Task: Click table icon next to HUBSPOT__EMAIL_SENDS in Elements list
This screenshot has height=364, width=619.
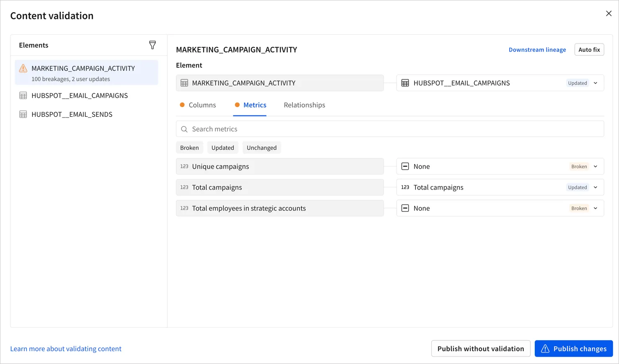Action: coord(23,114)
